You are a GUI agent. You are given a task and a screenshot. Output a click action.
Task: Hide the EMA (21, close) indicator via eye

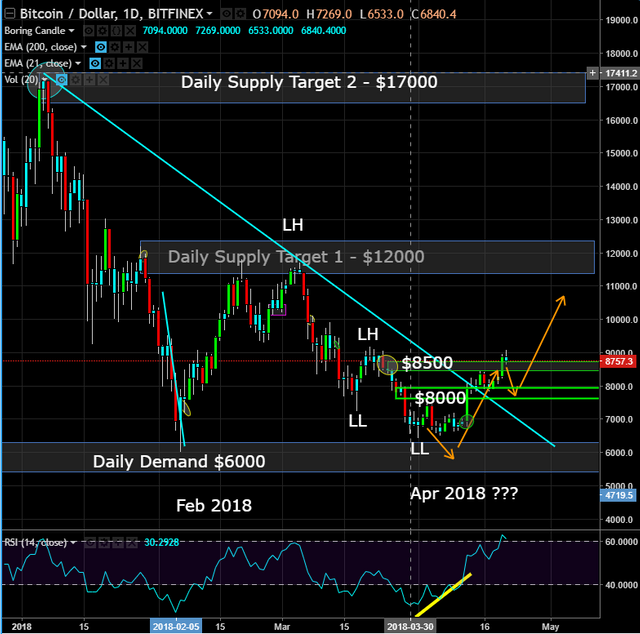click(95, 63)
